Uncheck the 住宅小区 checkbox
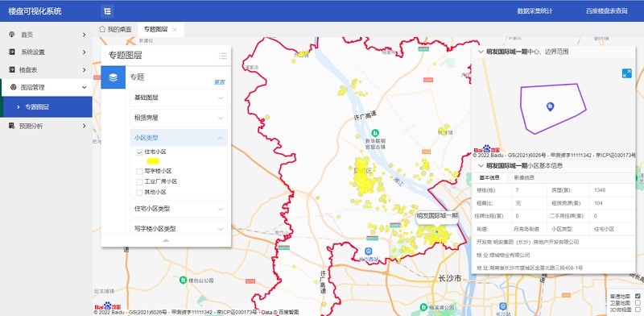 pos(139,152)
